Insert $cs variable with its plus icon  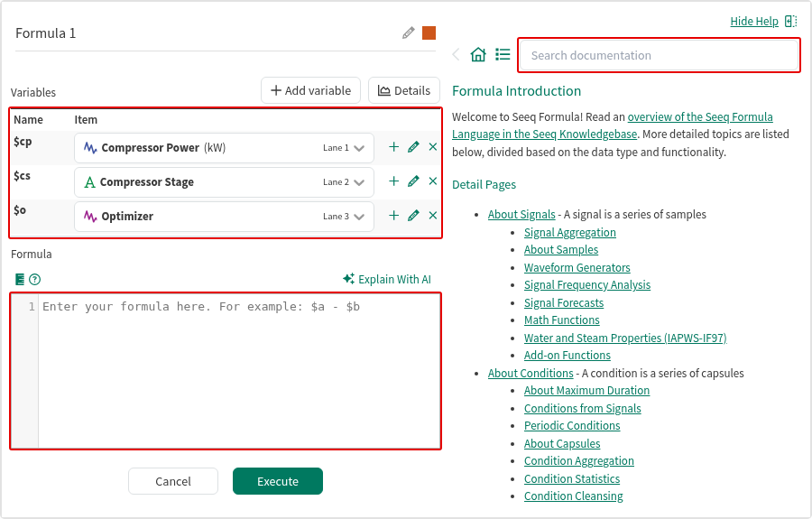(x=393, y=181)
